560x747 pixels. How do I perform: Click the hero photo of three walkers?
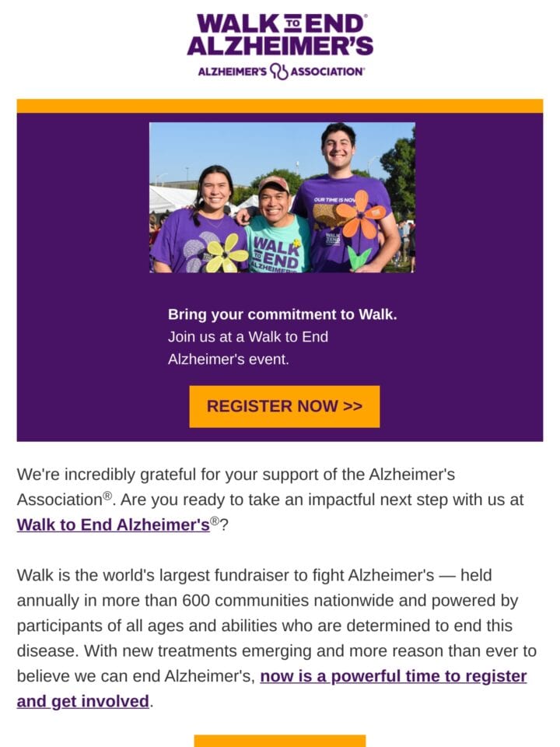282,197
